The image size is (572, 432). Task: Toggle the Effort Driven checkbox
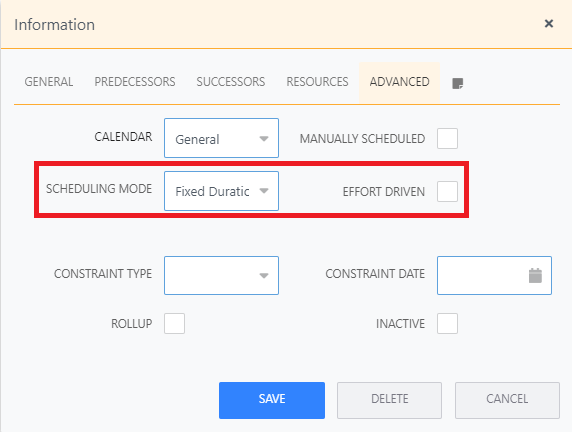coord(447,191)
